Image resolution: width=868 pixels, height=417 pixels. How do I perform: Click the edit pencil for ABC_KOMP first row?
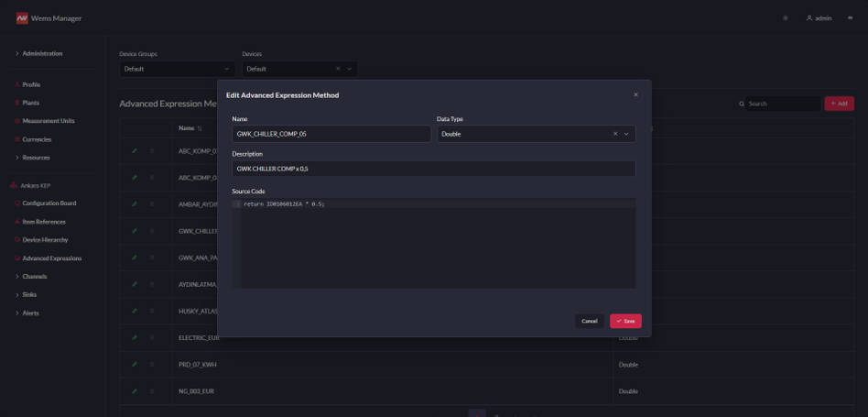click(135, 150)
